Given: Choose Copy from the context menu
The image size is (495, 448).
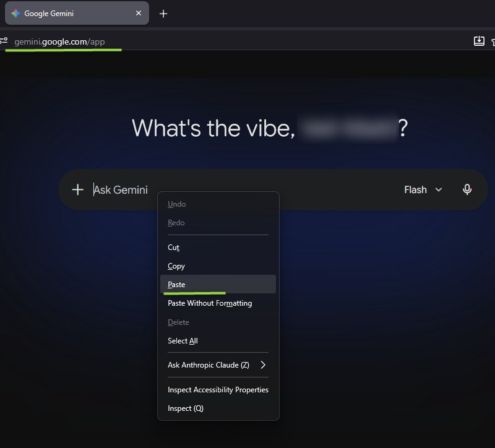Looking at the screenshot, I should coord(218,266).
